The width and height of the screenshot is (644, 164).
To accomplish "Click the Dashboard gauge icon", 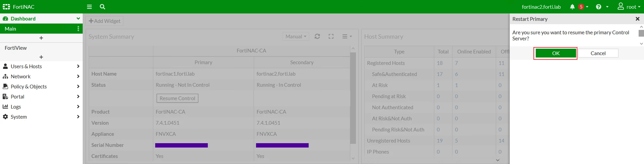I will [5, 18].
